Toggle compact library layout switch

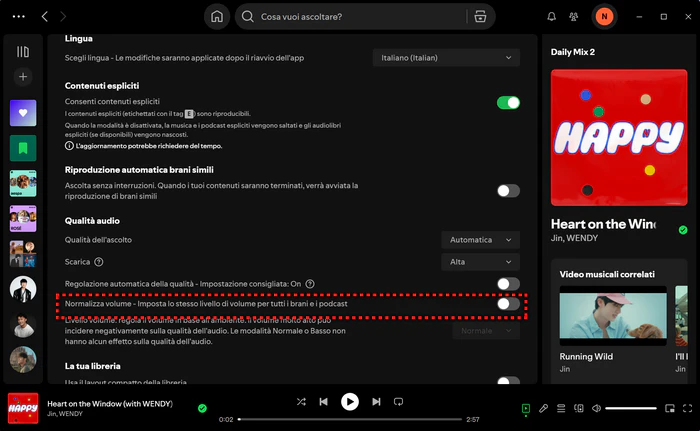pyautogui.click(x=508, y=381)
